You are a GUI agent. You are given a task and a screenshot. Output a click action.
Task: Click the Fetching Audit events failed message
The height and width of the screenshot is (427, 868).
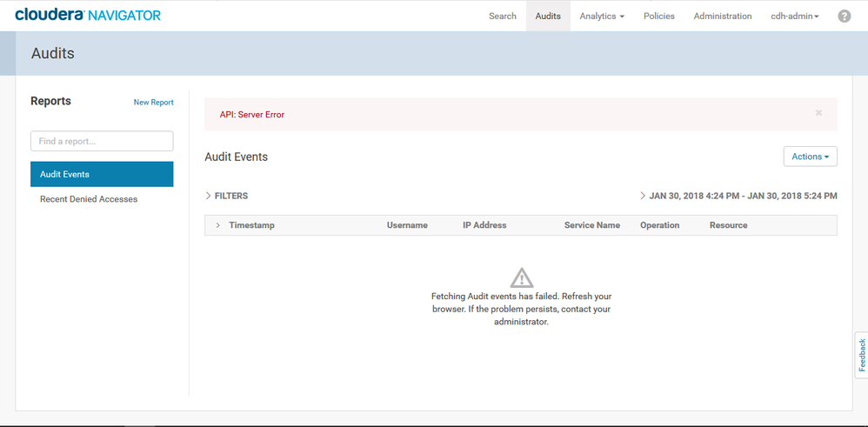pyautogui.click(x=522, y=309)
